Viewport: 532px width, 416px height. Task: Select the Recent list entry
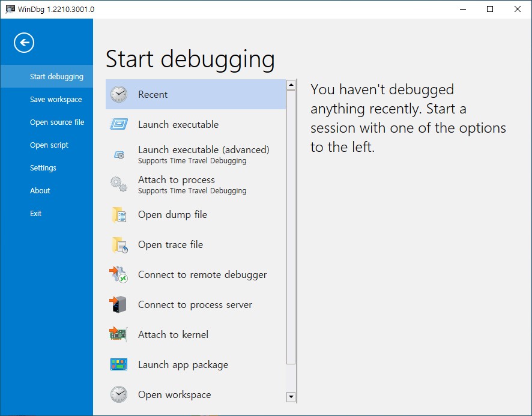coord(195,94)
